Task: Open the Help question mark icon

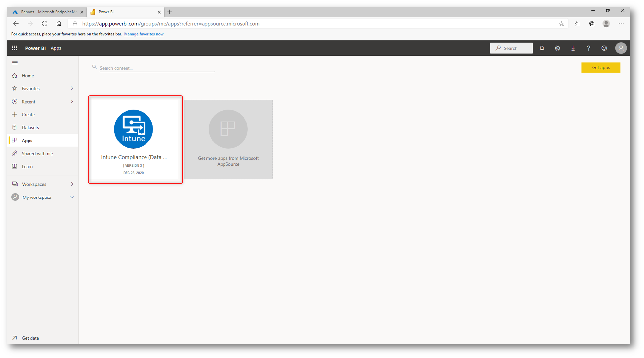Action: pyautogui.click(x=588, y=48)
